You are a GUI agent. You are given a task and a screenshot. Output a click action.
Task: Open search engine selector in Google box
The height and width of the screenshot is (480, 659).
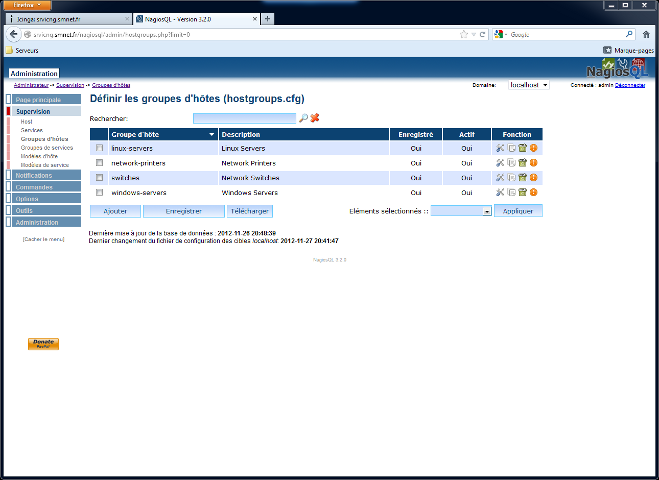coord(500,34)
